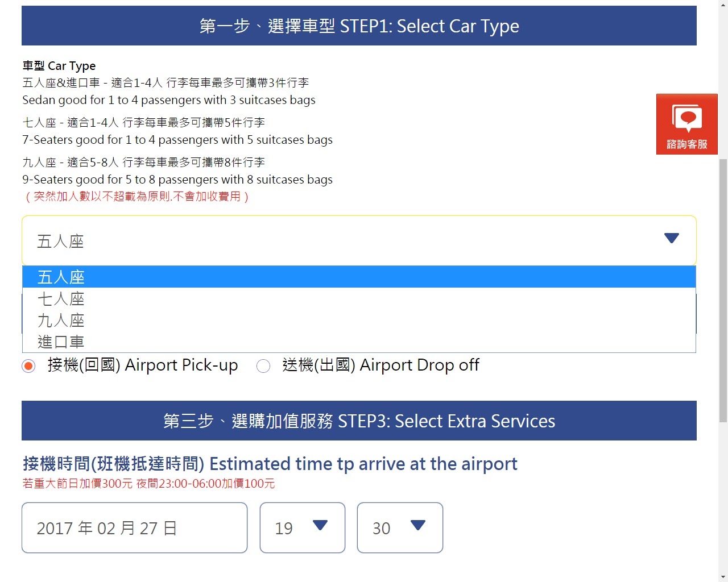Click the STEP1: Select Car Type header
This screenshot has width=728, height=582.
pos(359,26)
